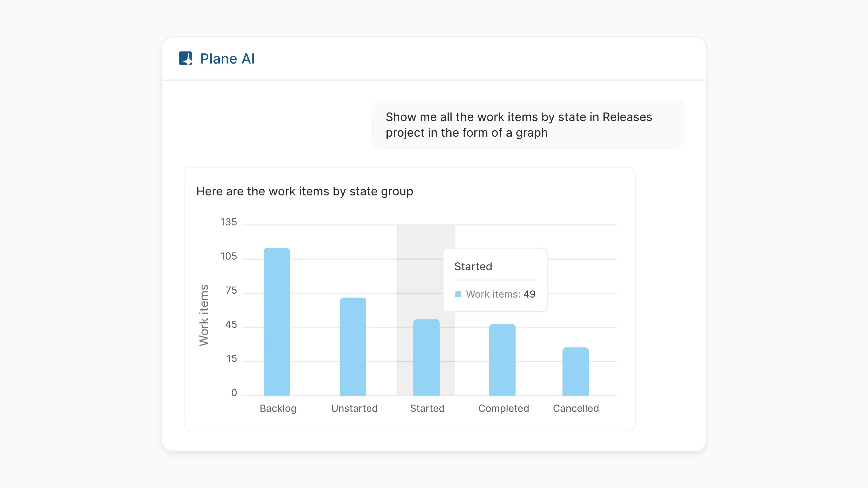Screen dimensions: 868x488
Task: Click the tooltip title 'Started'
Action: tap(473, 266)
